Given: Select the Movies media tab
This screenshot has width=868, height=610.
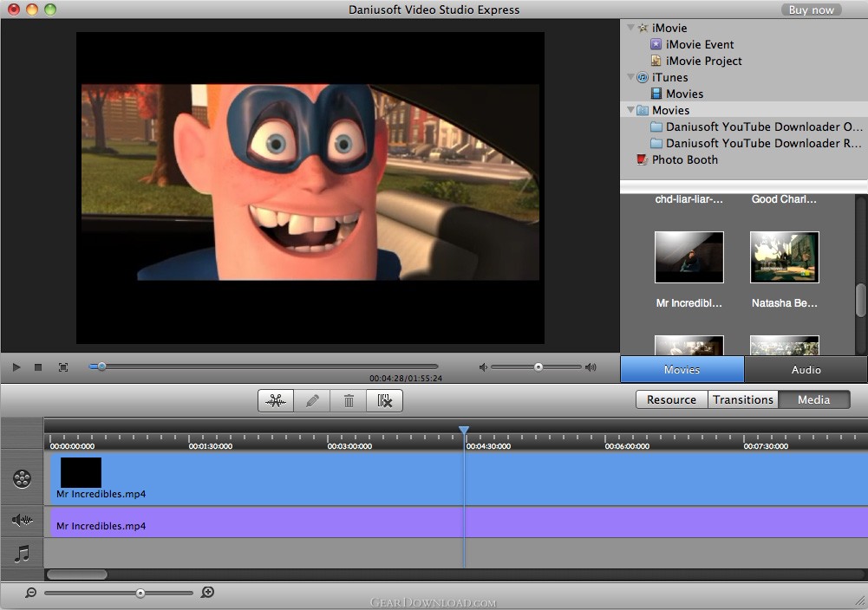Looking at the screenshot, I should coord(682,369).
